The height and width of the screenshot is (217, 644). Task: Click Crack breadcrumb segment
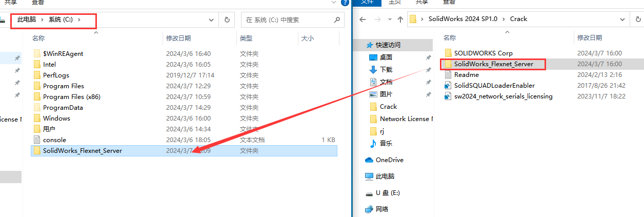[x=518, y=19]
